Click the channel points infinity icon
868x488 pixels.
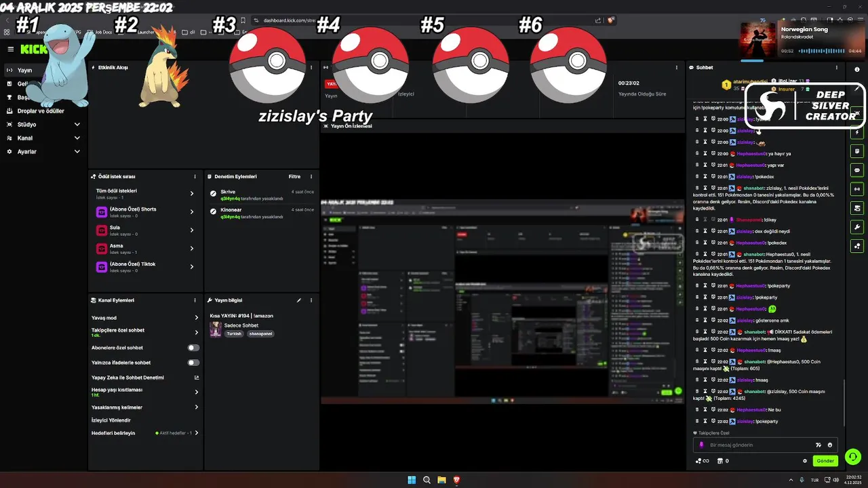click(703, 461)
